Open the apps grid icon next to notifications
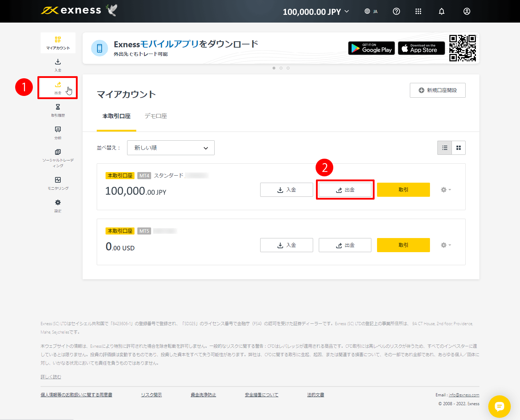The height and width of the screenshot is (420, 520). [418, 11]
